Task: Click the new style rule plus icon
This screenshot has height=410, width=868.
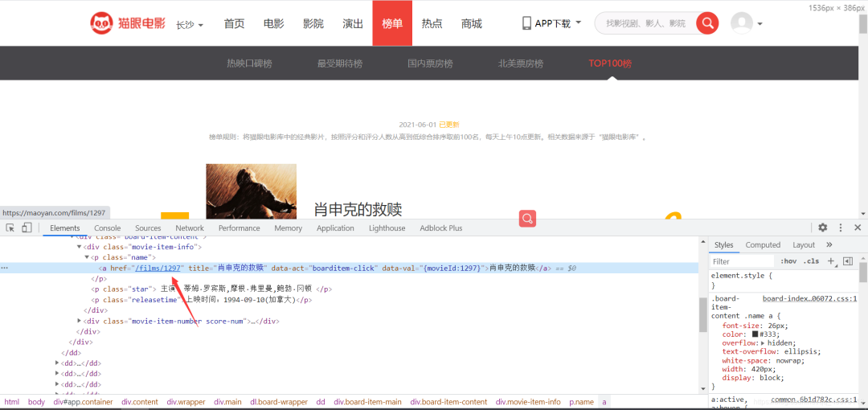Action: (831, 261)
